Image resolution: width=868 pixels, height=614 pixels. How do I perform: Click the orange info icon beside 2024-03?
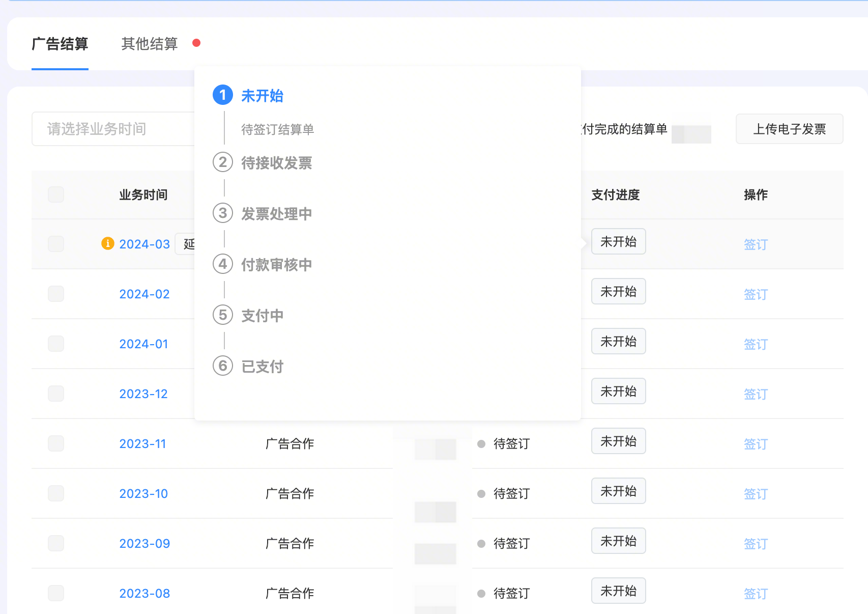(x=107, y=243)
